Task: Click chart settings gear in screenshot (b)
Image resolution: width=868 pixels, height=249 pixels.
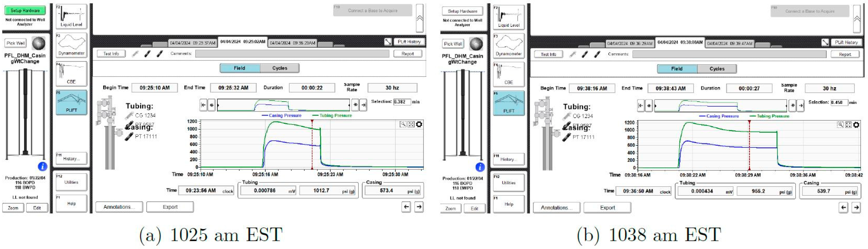Action: (856, 125)
